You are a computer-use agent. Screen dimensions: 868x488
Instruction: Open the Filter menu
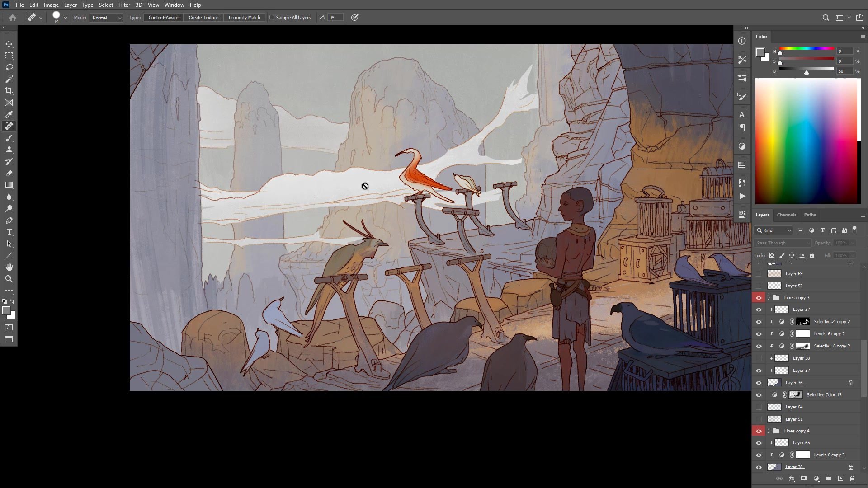(124, 5)
